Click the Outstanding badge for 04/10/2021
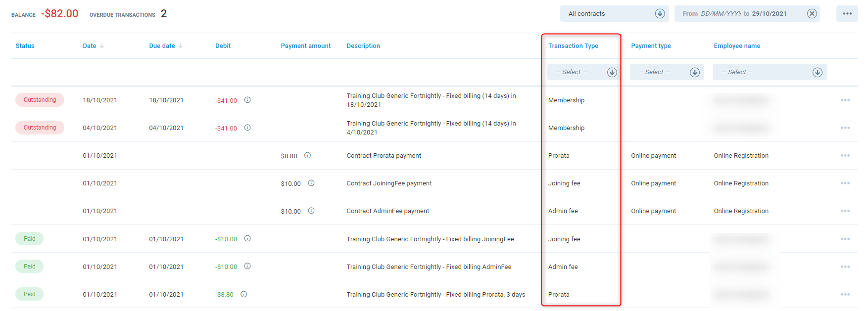This screenshot has width=868, height=311. [40, 128]
